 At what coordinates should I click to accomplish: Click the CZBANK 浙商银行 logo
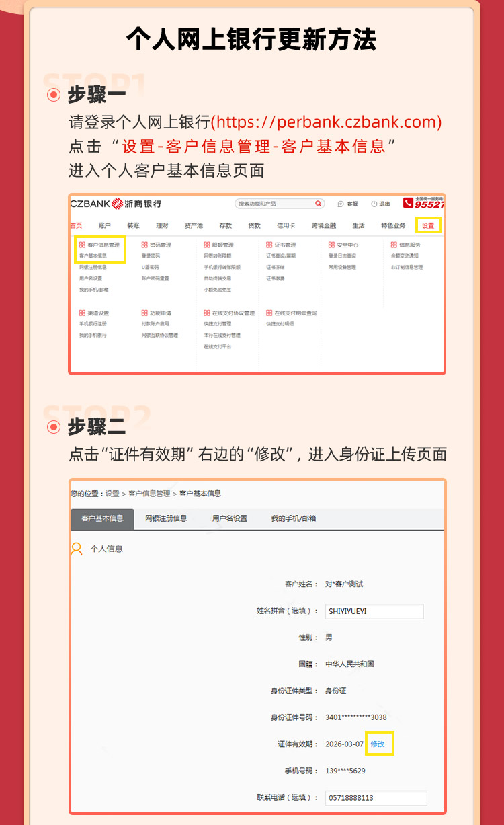pyautogui.click(x=116, y=204)
